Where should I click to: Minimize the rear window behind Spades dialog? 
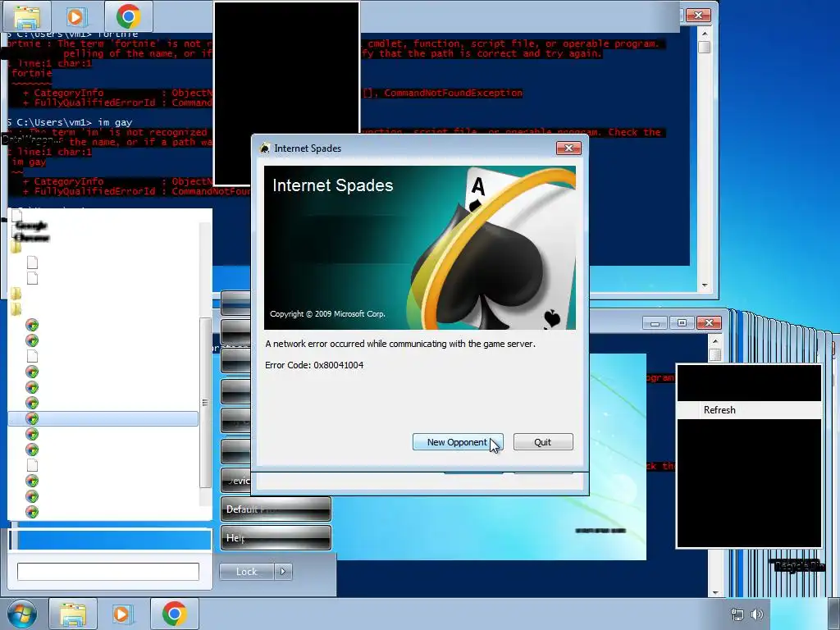pyautogui.click(x=655, y=323)
